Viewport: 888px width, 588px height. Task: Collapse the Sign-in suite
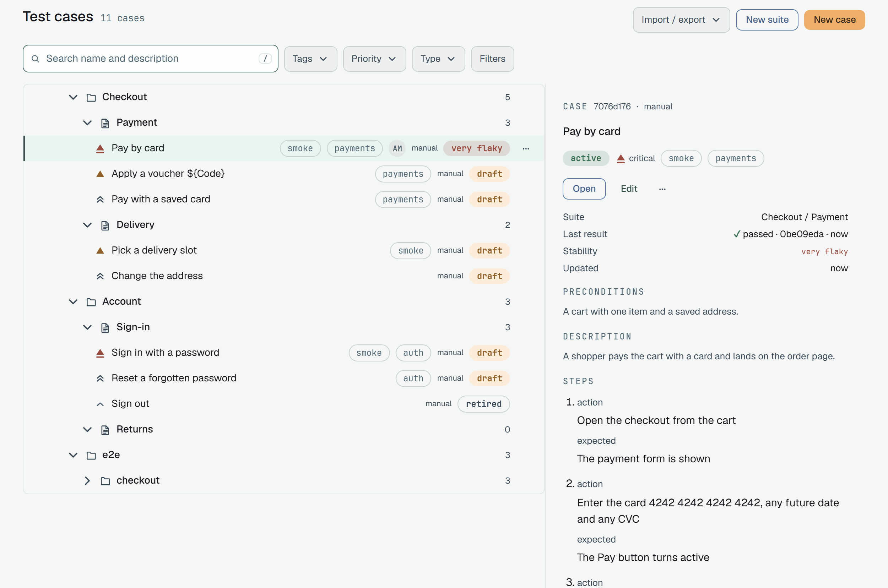pyautogui.click(x=87, y=327)
